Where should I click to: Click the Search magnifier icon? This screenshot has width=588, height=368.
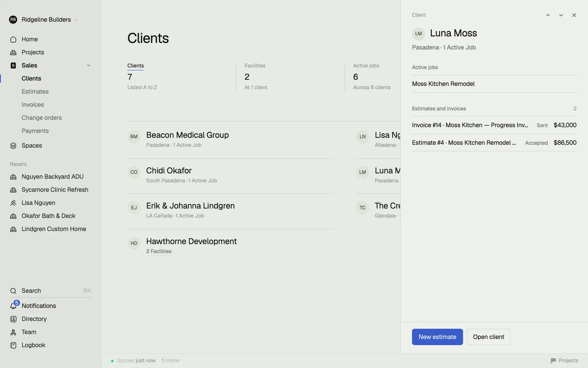[13, 291]
